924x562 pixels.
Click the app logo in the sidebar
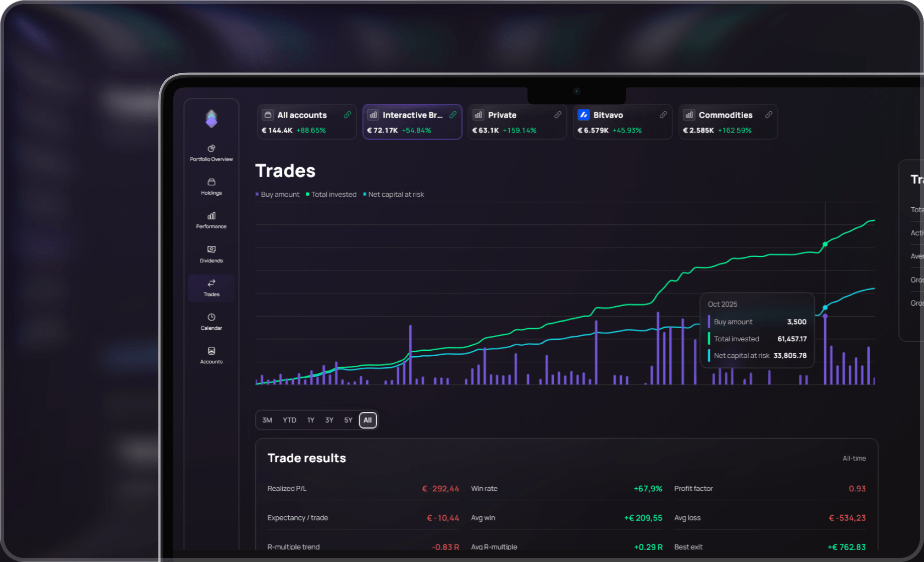click(x=211, y=119)
